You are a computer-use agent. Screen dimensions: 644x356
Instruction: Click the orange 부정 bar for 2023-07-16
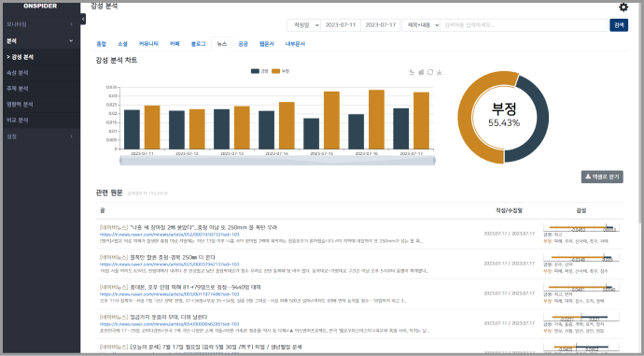(x=376, y=120)
